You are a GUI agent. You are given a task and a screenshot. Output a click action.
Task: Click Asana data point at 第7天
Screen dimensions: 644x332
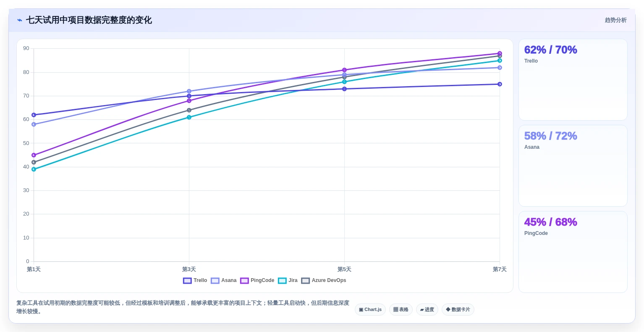500,68
